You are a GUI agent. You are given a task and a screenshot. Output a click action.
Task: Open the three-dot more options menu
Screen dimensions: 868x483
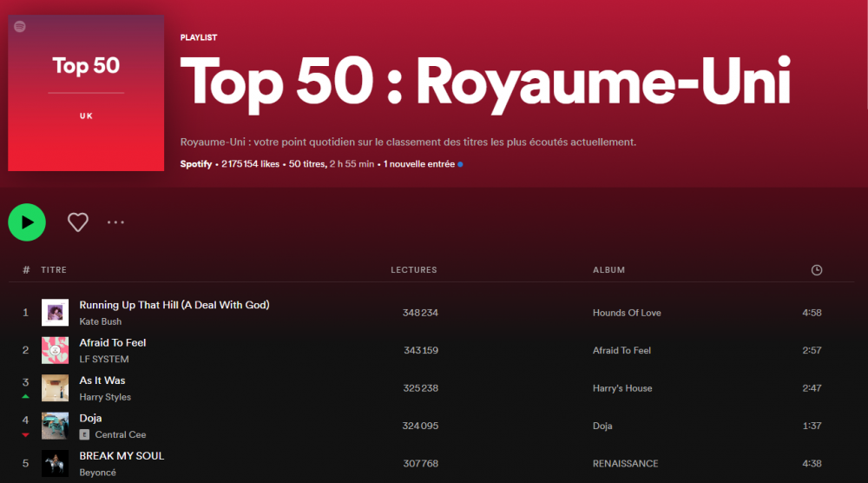(115, 222)
